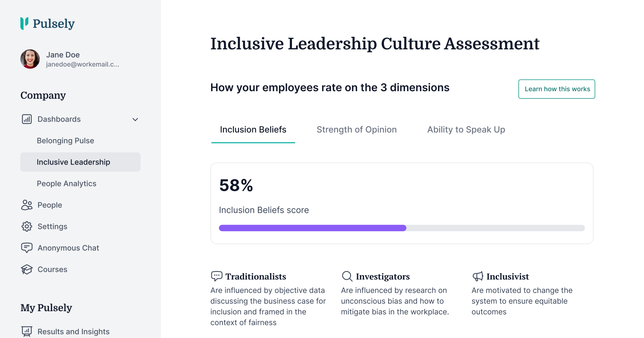Click the Inclusion Beliefs score progress bar
The width and height of the screenshot is (644, 338).
401,228
